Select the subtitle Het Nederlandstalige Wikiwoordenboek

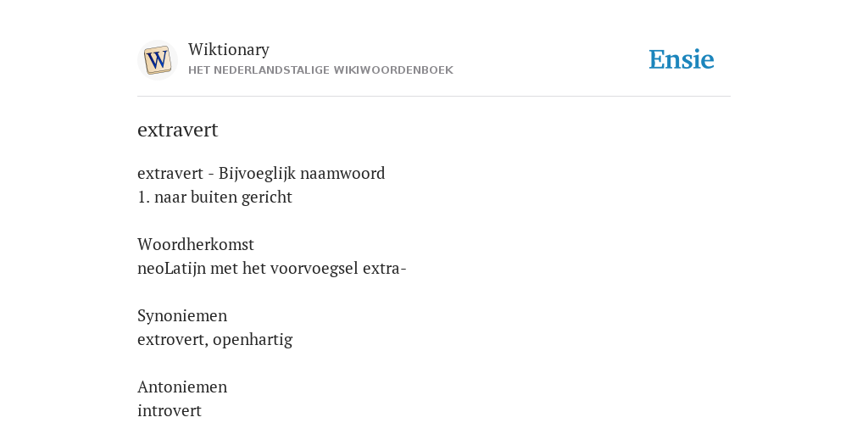[x=320, y=70]
